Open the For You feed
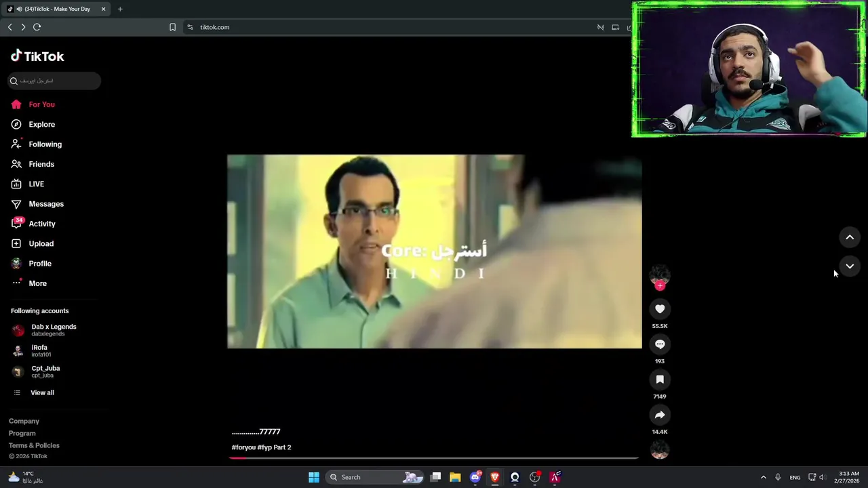 33,104
